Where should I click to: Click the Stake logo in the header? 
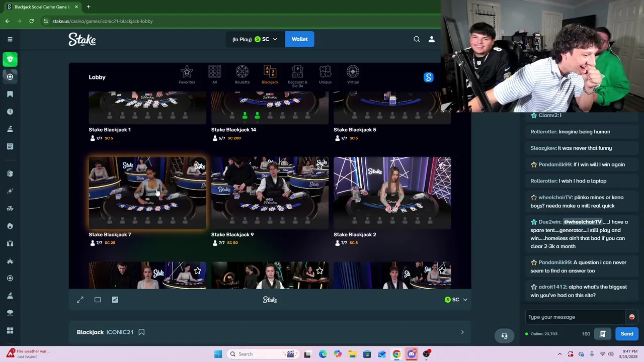(82, 39)
